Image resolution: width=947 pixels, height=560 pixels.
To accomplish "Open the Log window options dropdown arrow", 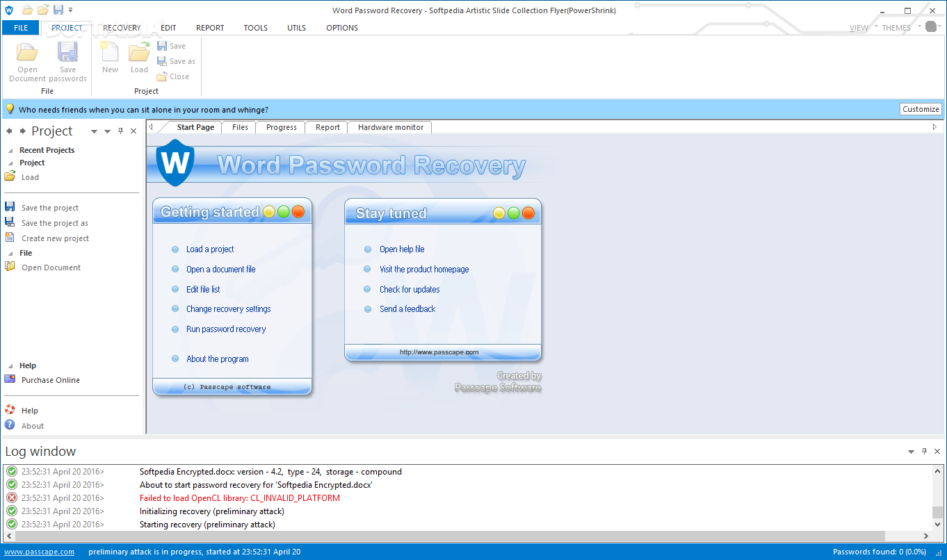I will [x=911, y=452].
